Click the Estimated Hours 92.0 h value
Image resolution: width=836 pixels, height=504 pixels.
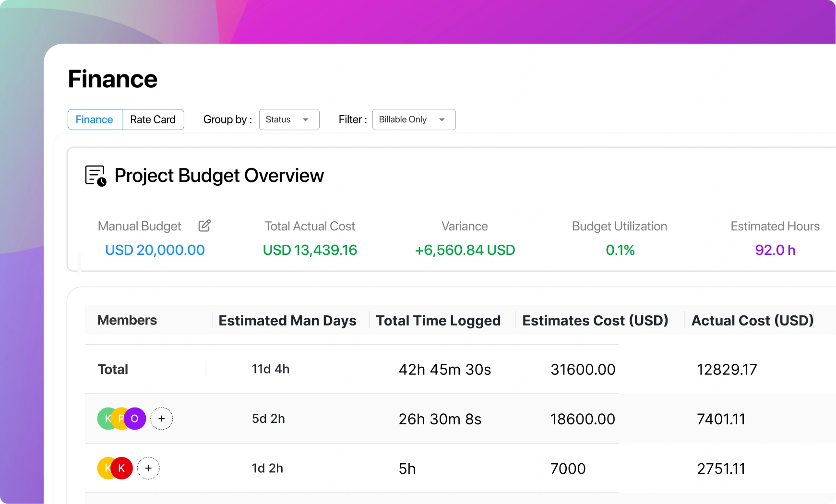(775, 250)
